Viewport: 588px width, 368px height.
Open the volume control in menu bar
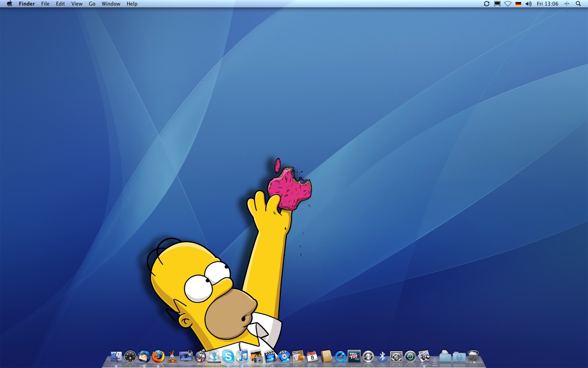[528, 4]
